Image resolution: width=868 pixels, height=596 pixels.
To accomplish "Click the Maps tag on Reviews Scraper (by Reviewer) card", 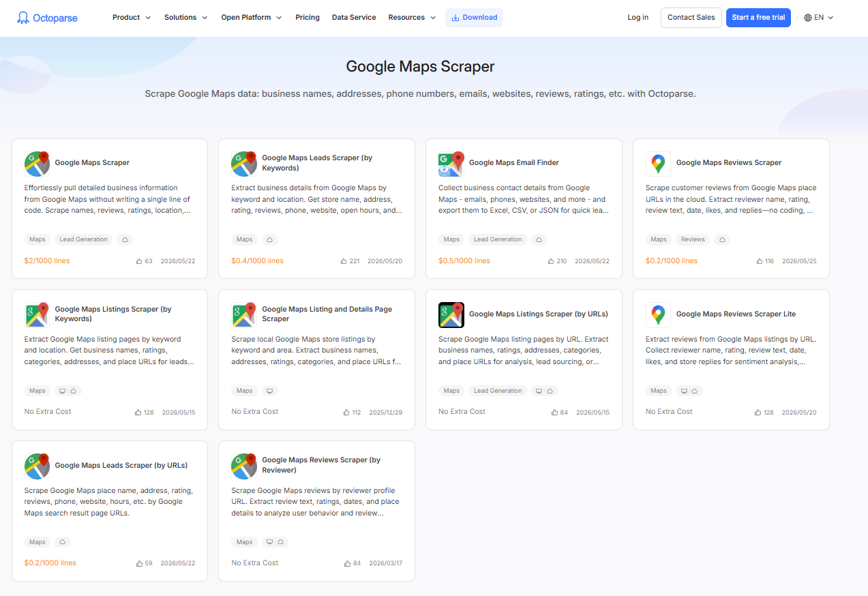I will click(245, 542).
